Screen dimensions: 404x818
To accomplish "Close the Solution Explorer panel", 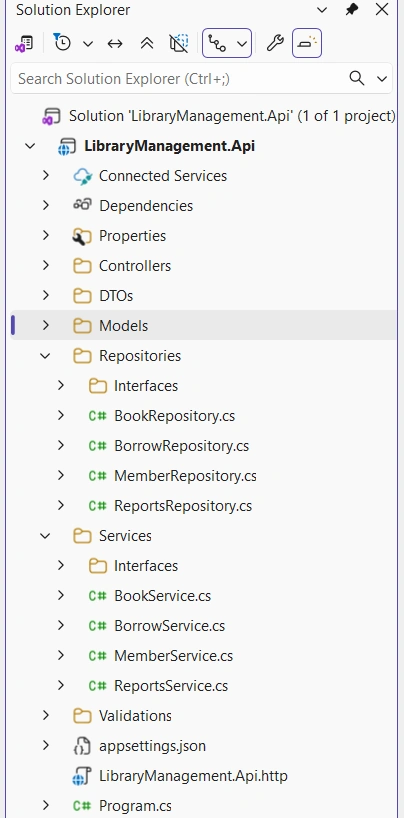I will pyautogui.click(x=382, y=9).
